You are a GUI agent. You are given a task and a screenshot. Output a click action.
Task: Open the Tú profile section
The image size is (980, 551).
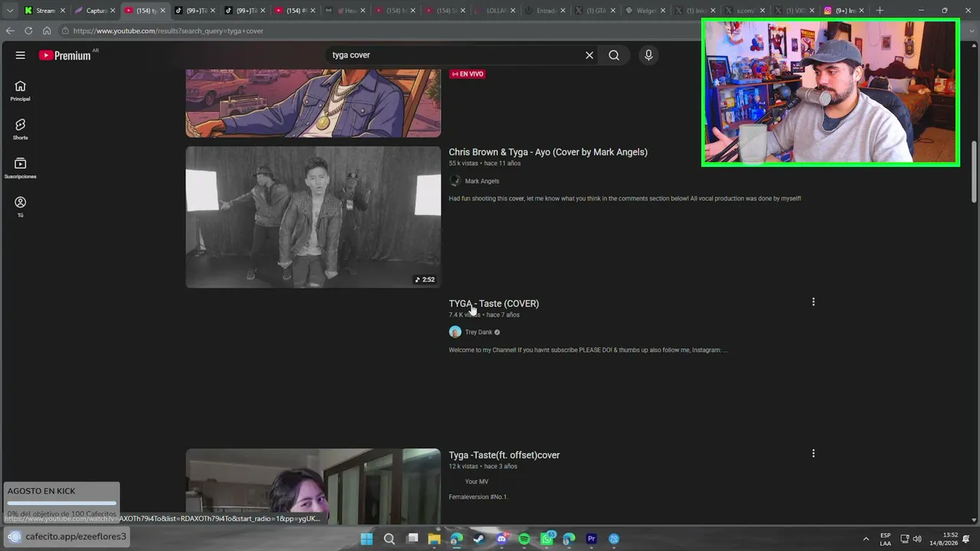click(21, 207)
